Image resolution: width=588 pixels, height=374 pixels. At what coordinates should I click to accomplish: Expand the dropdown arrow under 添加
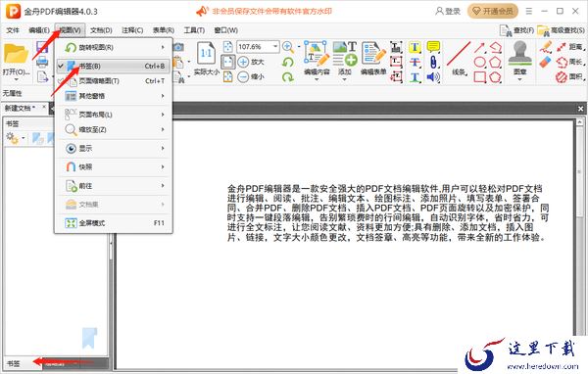pyautogui.click(x=345, y=79)
